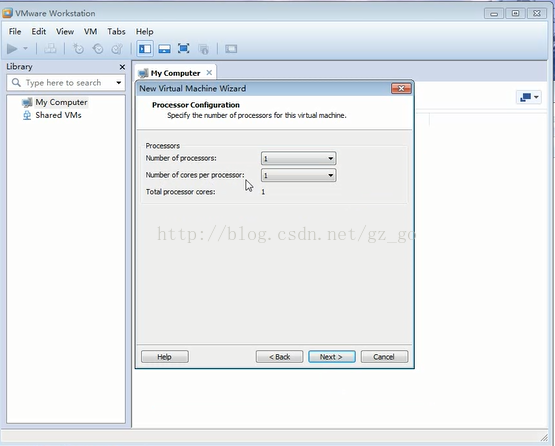This screenshot has height=446, width=555.
Task: Click the Help button in wizard
Action: [x=165, y=357]
